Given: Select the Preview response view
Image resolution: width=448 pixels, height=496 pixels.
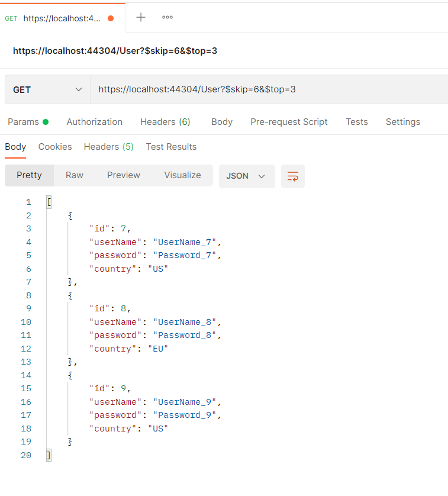Looking at the screenshot, I should [x=124, y=175].
